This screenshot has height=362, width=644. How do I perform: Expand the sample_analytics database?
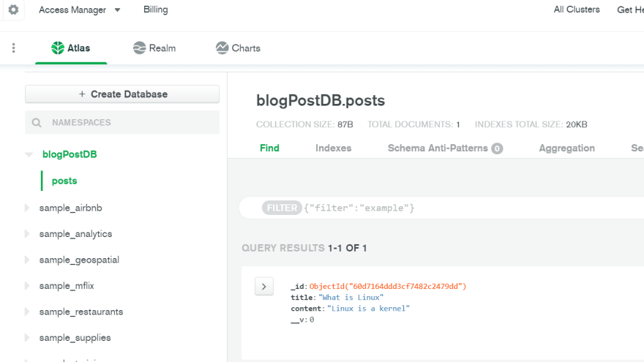(x=27, y=234)
